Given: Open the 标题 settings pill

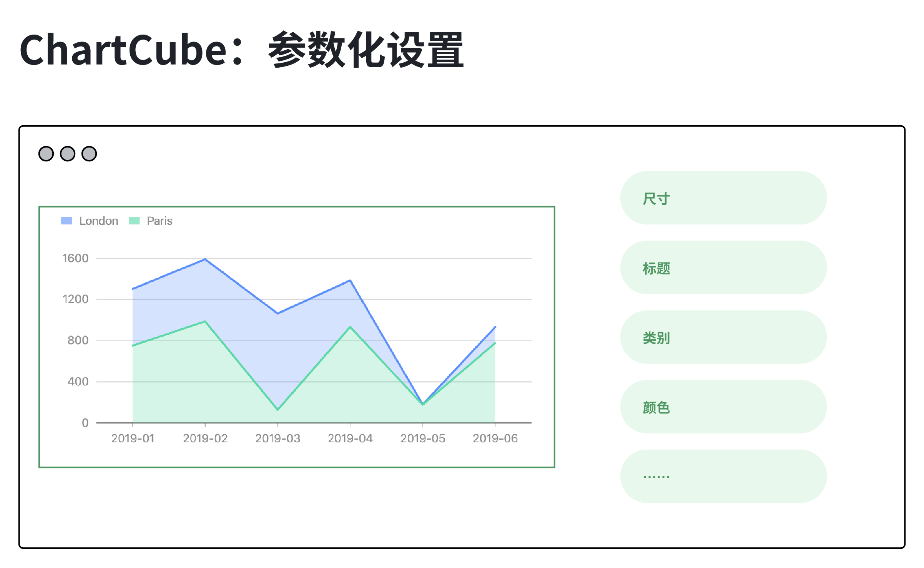Looking at the screenshot, I should (723, 267).
